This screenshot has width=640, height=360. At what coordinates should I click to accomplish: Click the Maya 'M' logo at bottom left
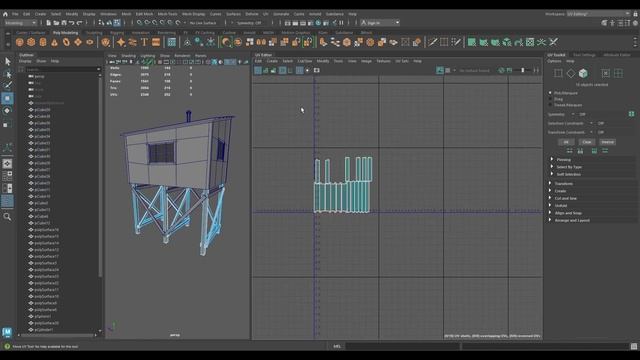pyautogui.click(x=7, y=332)
